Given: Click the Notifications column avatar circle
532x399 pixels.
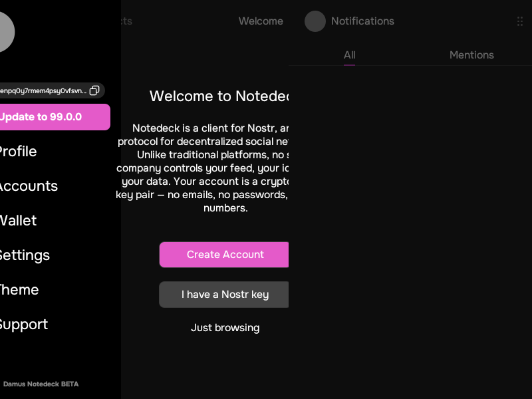Looking at the screenshot, I should point(315,21).
